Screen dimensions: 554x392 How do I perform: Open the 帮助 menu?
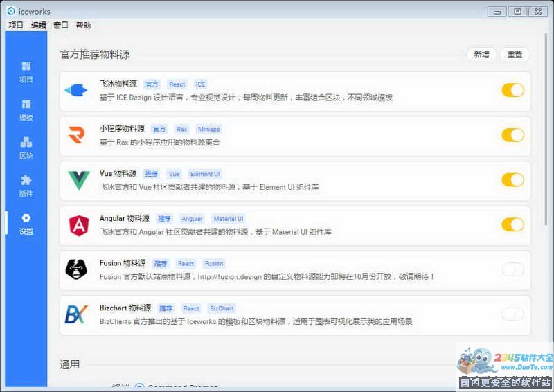[x=83, y=25]
